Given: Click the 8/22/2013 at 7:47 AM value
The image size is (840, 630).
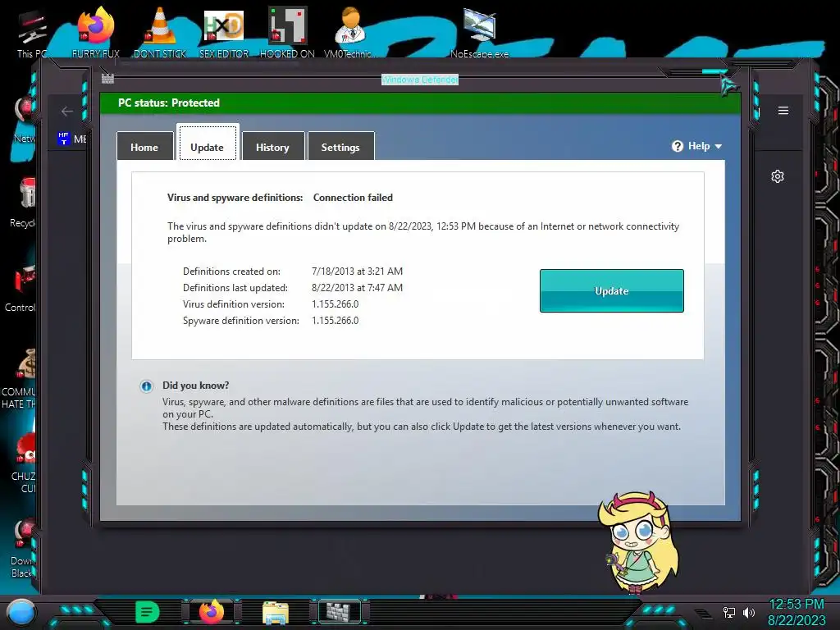Looking at the screenshot, I should [358, 288].
